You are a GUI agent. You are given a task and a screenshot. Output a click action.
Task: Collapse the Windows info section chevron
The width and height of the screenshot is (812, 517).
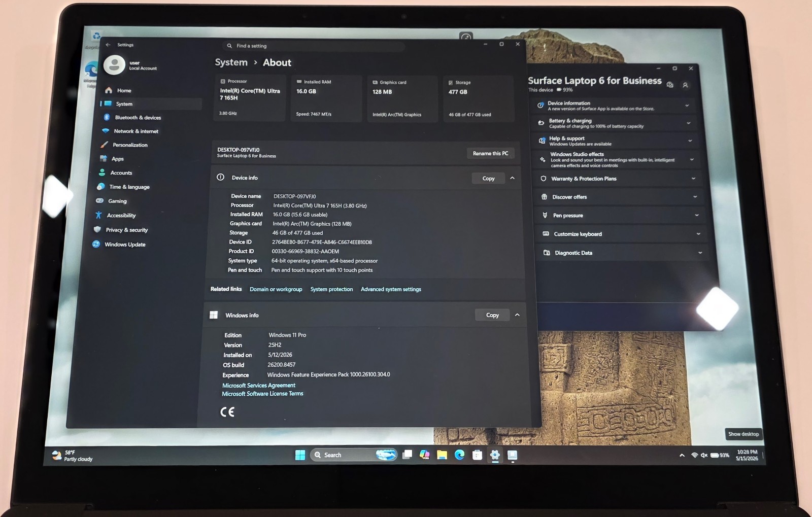coord(517,315)
